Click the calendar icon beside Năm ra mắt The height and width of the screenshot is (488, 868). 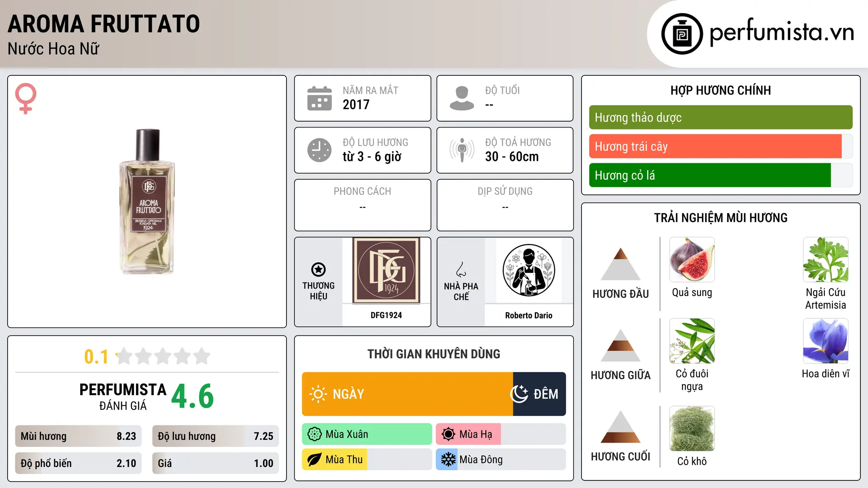point(320,98)
